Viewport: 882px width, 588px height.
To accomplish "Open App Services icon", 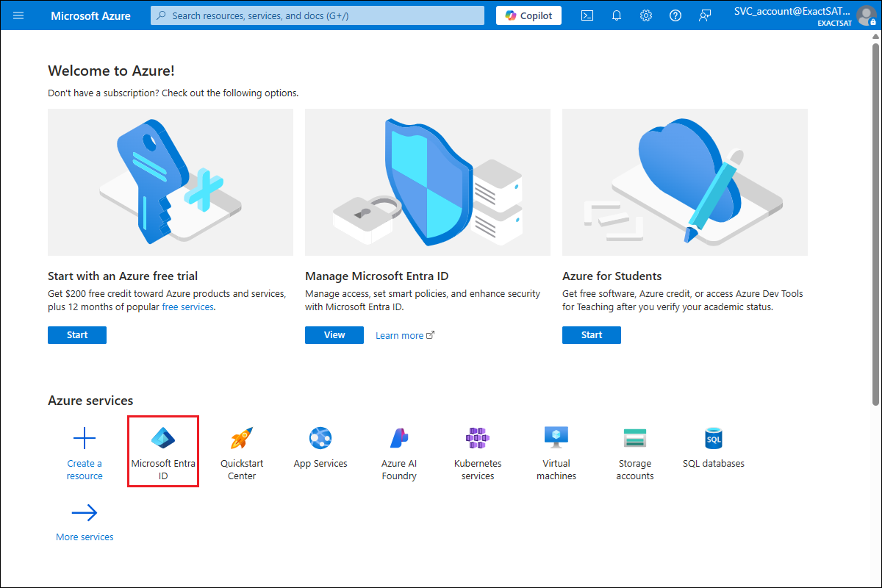I will (320, 439).
